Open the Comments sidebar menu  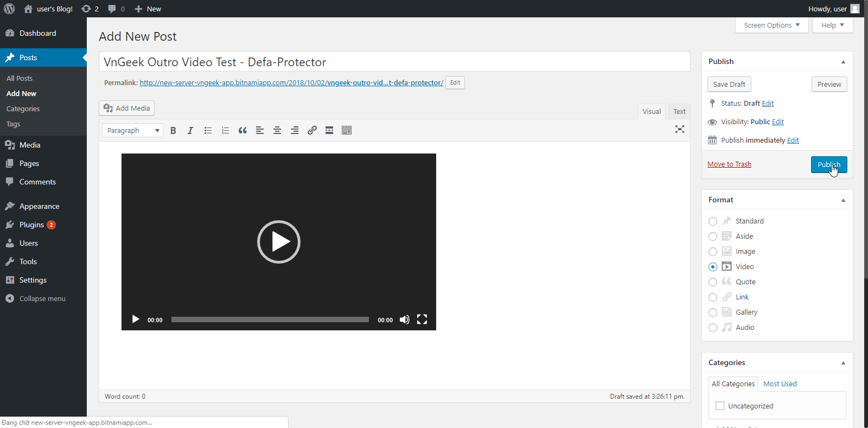[43, 182]
